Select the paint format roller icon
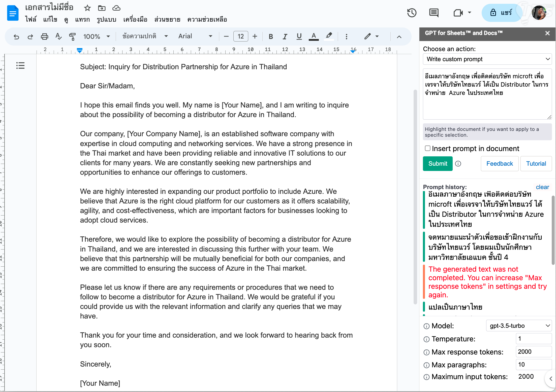This screenshot has width=556, height=392. point(72,37)
